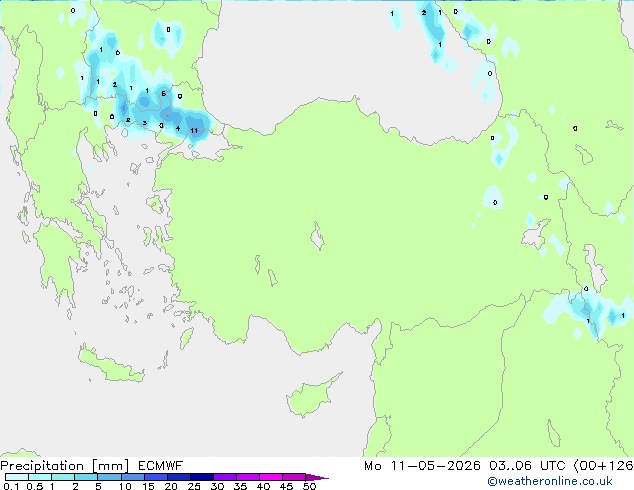Screen dimensions: 634x490
Task: Click the above-50 arrow tip of the legend
Action: [317, 477]
